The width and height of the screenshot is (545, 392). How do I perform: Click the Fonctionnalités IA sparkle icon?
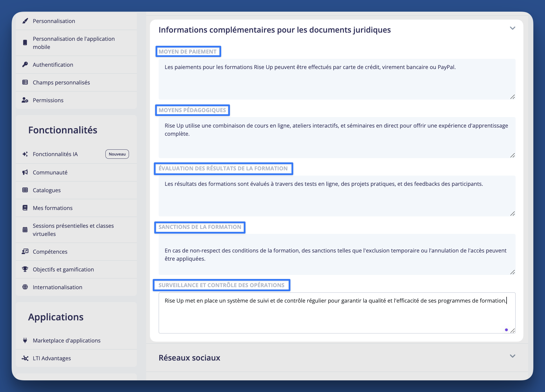tap(25, 154)
